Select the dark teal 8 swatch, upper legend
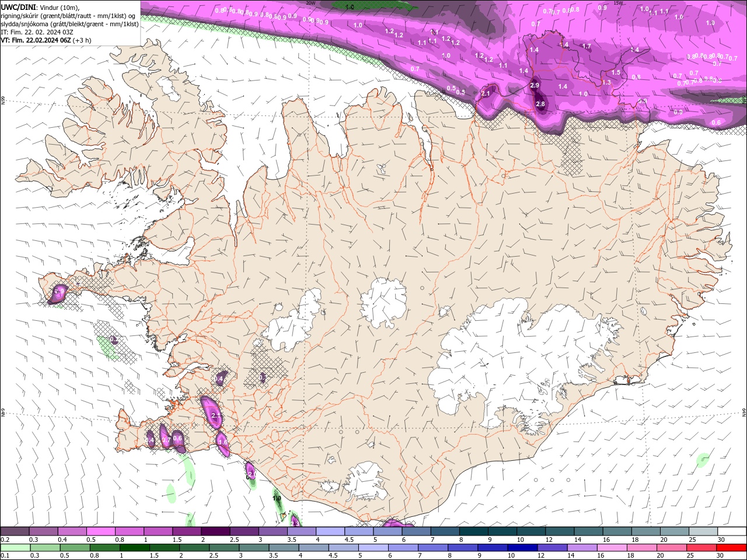The height and width of the screenshot is (560, 747). (473, 531)
